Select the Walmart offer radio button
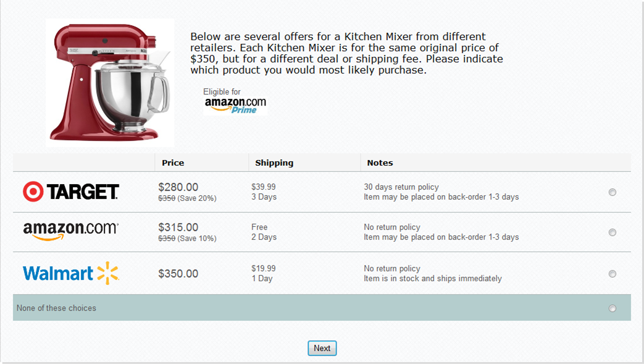Viewport: 644px width, 364px height. pyautogui.click(x=613, y=274)
